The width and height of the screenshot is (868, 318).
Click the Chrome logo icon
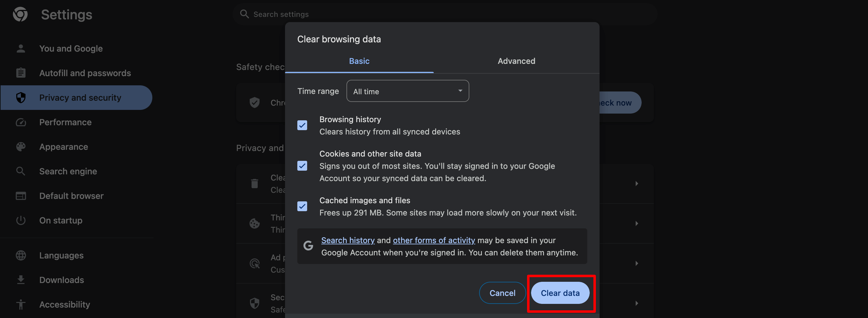tap(20, 14)
